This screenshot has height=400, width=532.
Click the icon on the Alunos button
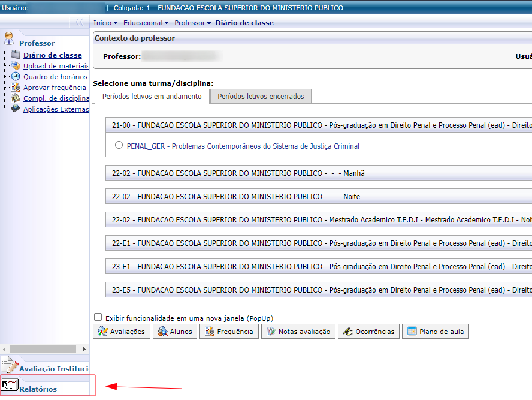(163, 332)
